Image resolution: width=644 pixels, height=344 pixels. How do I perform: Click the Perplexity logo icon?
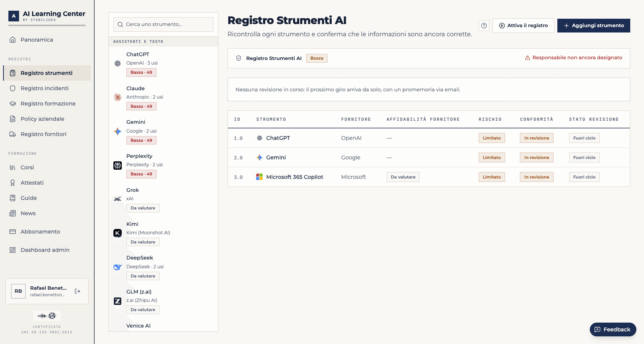tap(118, 166)
